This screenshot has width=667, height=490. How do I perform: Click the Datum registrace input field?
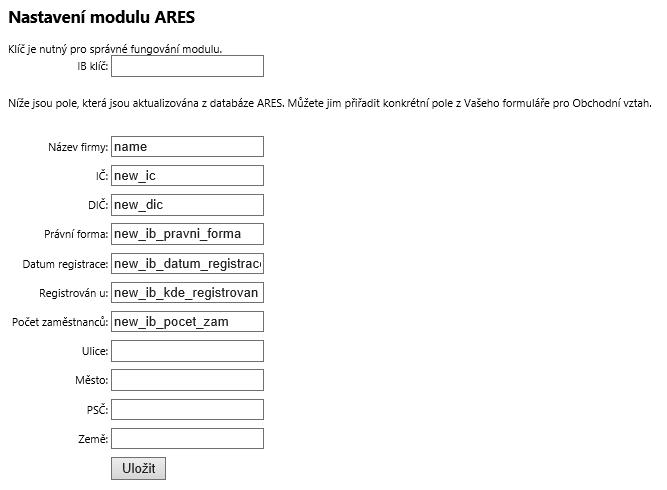188,264
